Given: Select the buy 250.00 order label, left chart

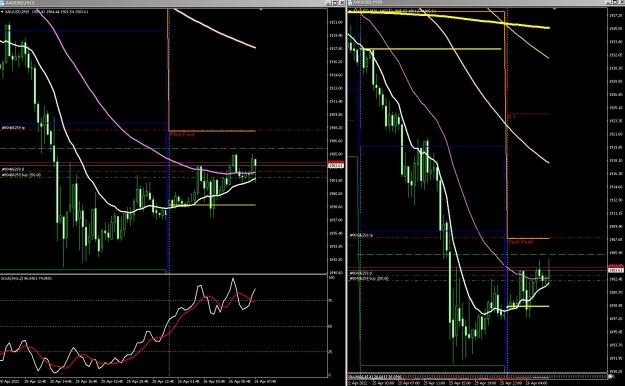Looking at the screenshot, I should coord(21,175).
